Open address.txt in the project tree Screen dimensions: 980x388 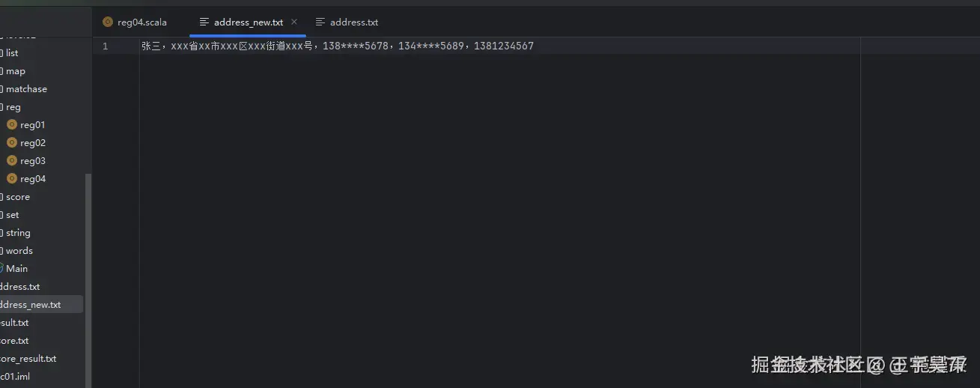[20, 287]
